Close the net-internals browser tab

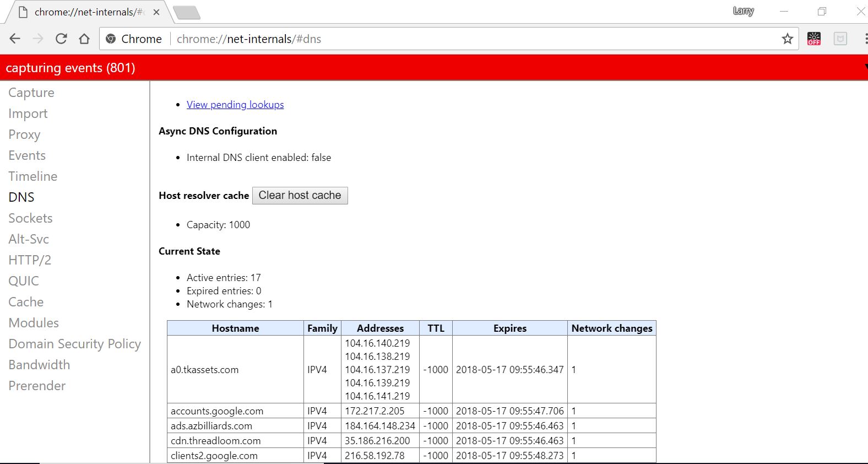pyautogui.click(x=156, y=12)
